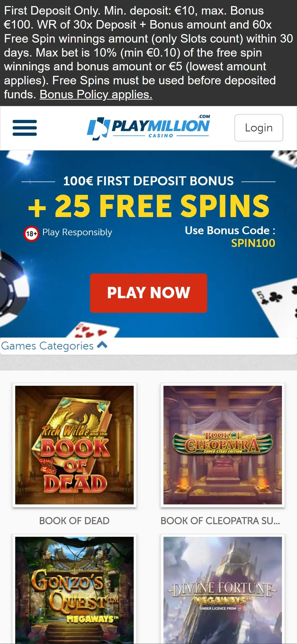Expand the Games Categories label
Screen dimensions: 297x644
tap(47, 346)
